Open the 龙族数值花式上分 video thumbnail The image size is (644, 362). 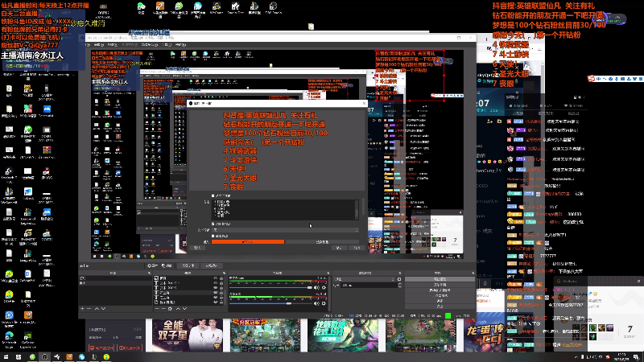coord(343,335)
